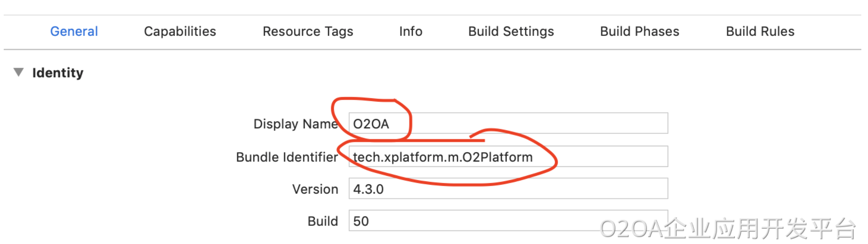Show the Build Rules tab
868x244 pixels.
click(x=760, y=32)
